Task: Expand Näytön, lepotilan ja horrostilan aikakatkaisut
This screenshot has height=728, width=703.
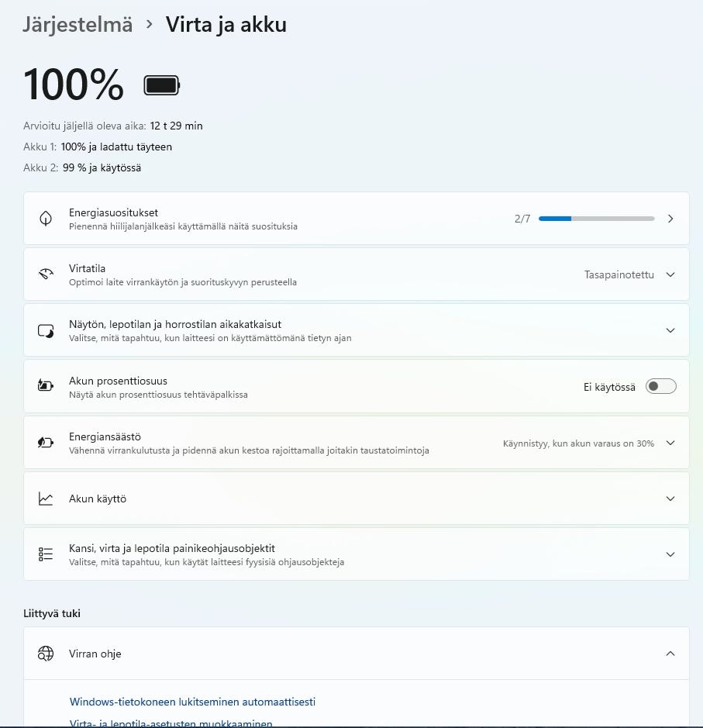Action: (x=670, y=330)
